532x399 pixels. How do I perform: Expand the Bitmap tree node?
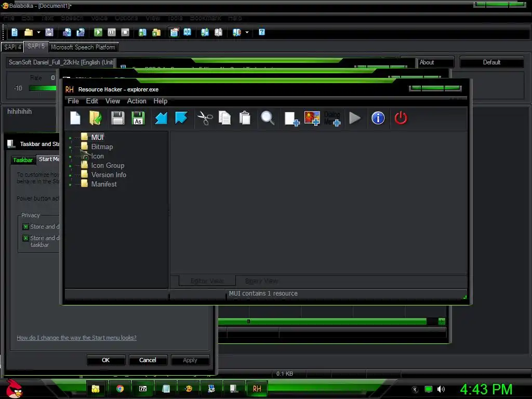coord(70,148)
